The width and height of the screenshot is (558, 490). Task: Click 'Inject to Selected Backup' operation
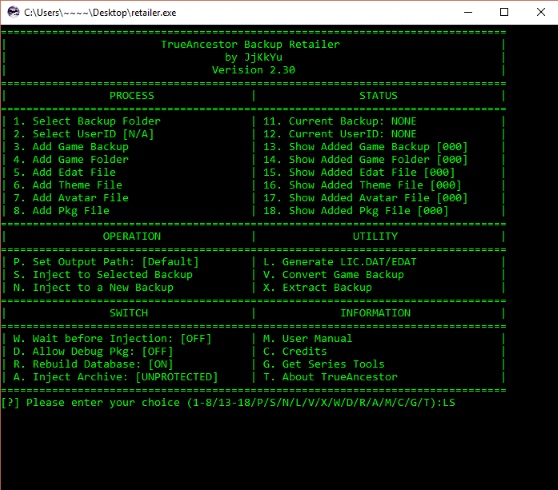click(x=103, y=275)
